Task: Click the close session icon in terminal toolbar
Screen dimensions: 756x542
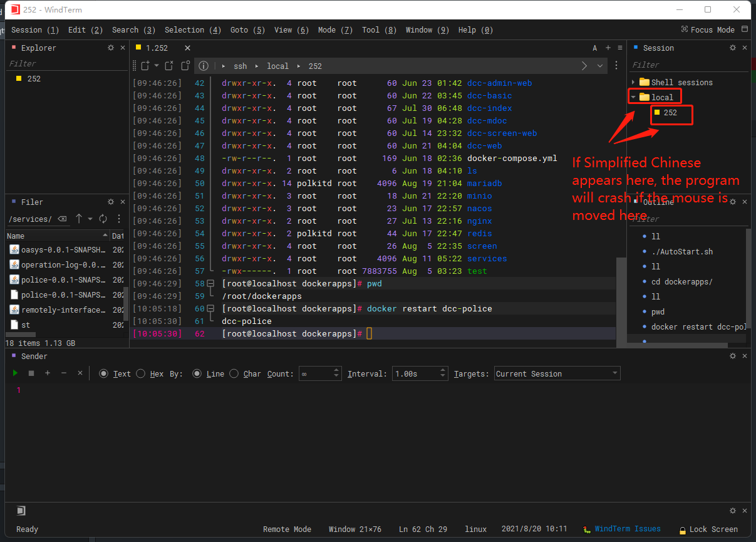Action: pos(169,66)
